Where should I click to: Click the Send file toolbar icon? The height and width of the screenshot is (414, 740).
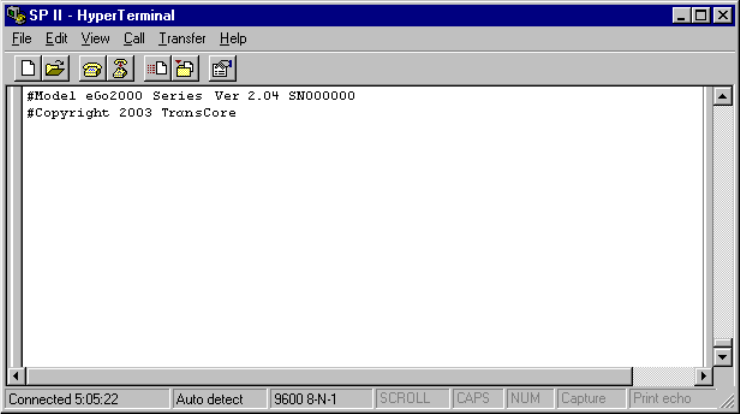[x=157, y=69]
